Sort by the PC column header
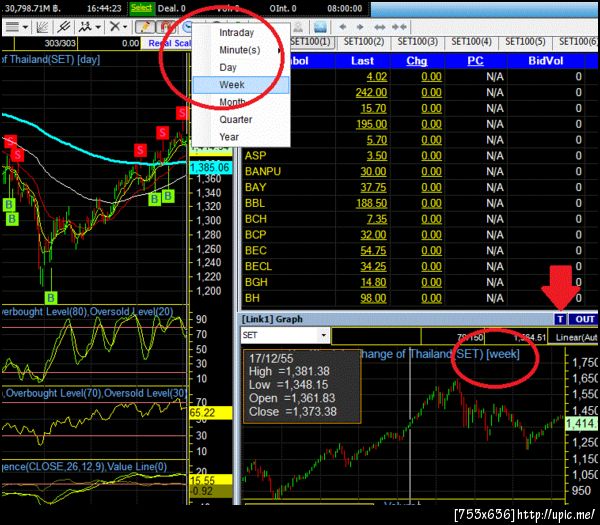The width and height of the screenshot is (600, 525). [476, 61]
